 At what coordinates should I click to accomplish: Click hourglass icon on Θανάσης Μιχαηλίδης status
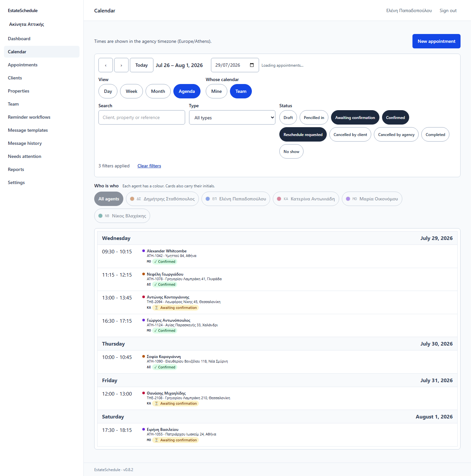pos(157,403)
